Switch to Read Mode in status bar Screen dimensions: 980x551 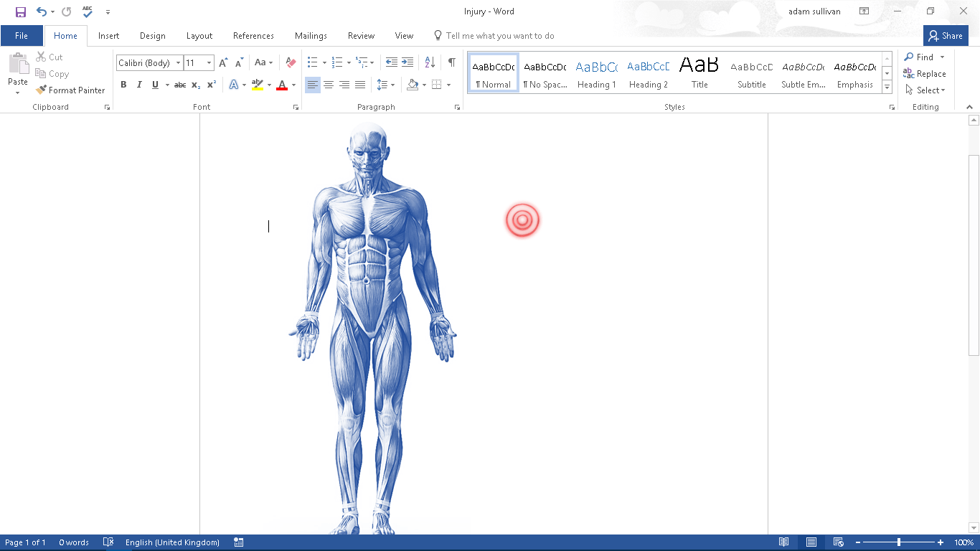(783, 542)
